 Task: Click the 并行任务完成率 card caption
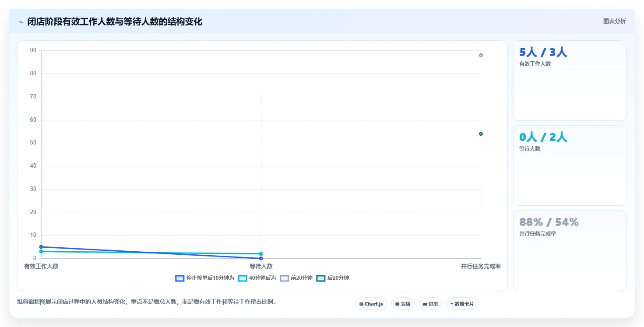point(538,234)
